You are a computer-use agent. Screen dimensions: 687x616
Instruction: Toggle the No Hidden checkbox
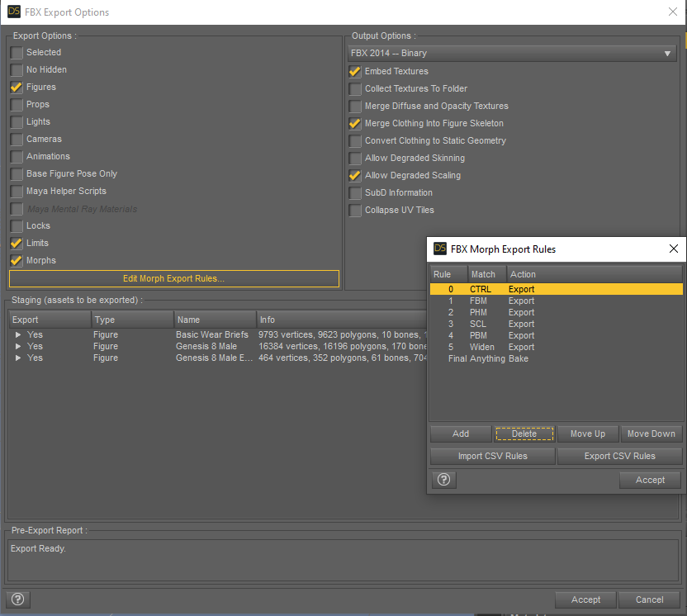(17, 69)
